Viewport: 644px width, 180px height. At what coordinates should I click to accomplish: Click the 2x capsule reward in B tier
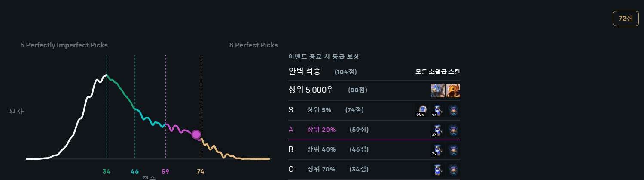pyautogui.click(x=438, y=150)
